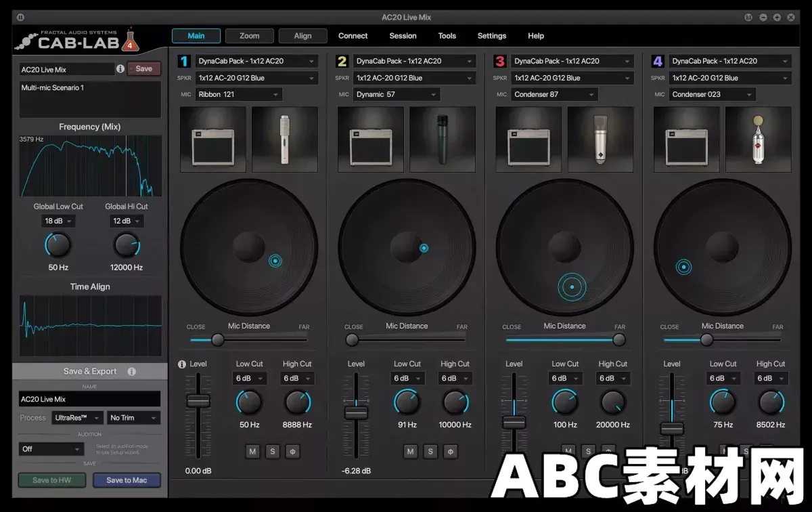Open the Tools menu
The width and height of the screenshot is (812, 512).
point(447,36)
